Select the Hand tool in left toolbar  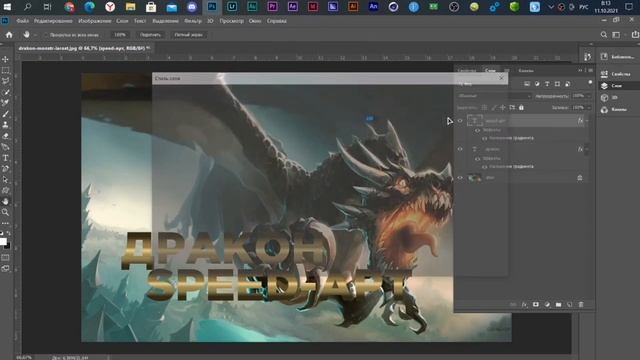pyautogui.click(x=5, y=201)
